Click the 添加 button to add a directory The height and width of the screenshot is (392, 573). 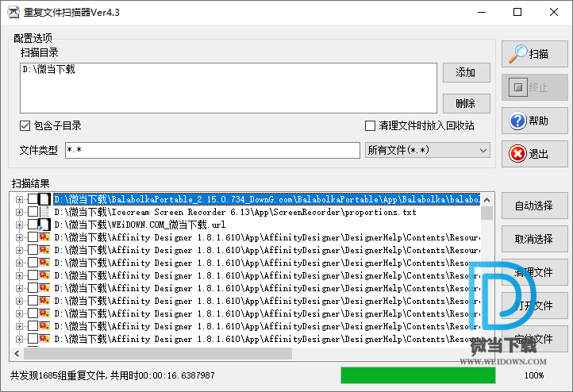point(467,73)
